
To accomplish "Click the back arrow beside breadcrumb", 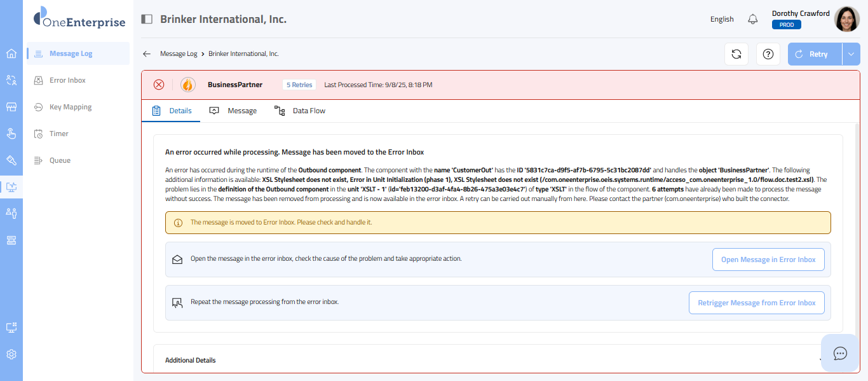I will pyautogui.click(x=147, y=54).
